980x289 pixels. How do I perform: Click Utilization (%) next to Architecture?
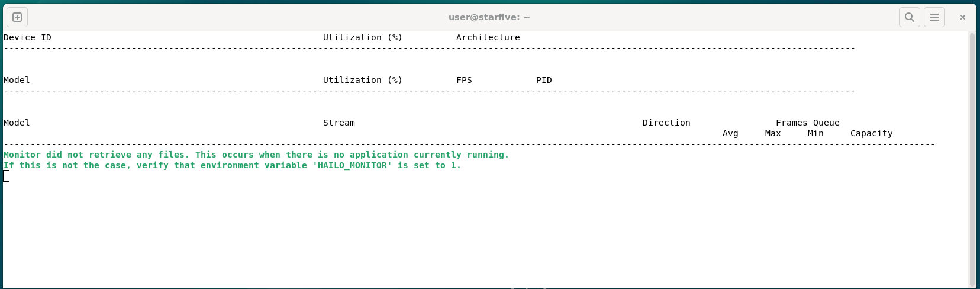click(362, 37)
